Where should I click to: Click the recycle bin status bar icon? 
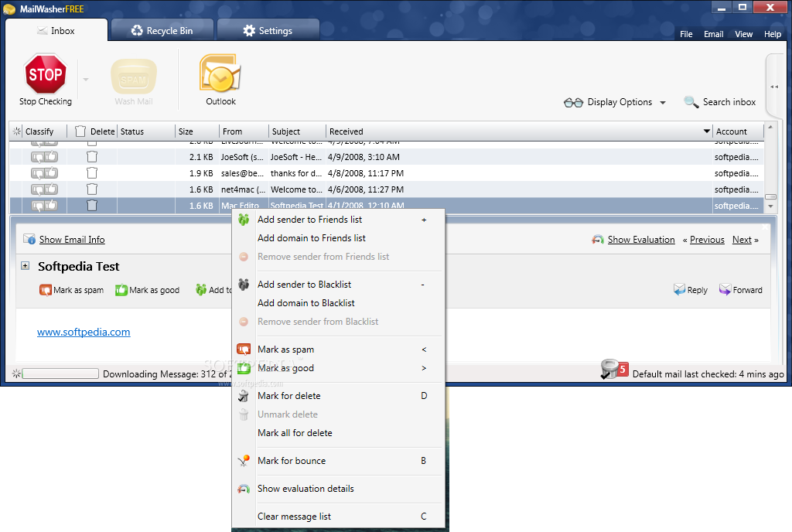pos(609,370)
